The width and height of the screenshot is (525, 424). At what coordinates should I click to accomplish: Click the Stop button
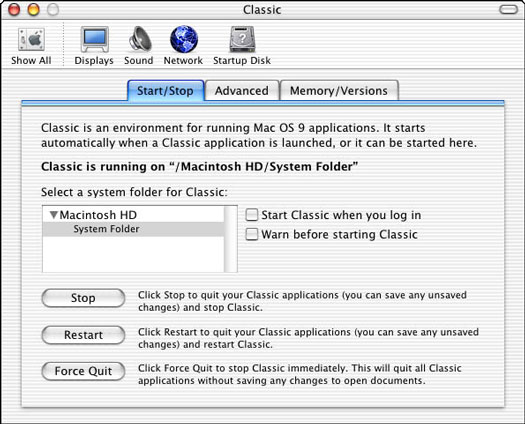coord(83,298)
